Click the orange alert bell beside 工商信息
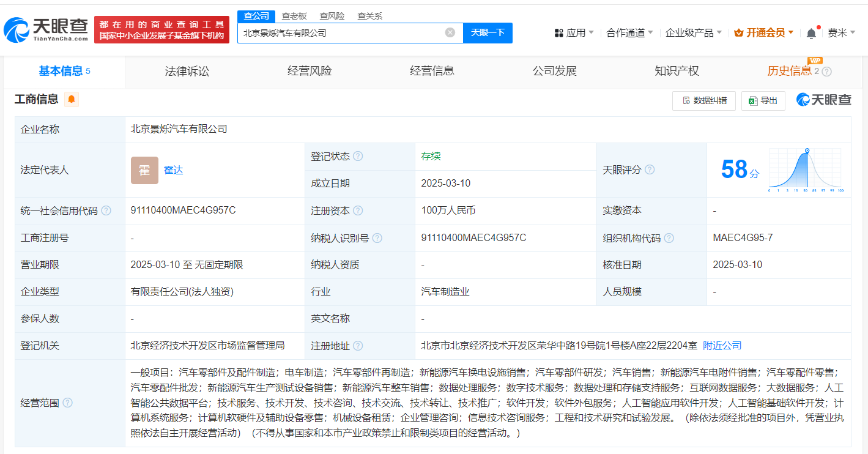Screen dimensions: 868x454 pos(72,99)
